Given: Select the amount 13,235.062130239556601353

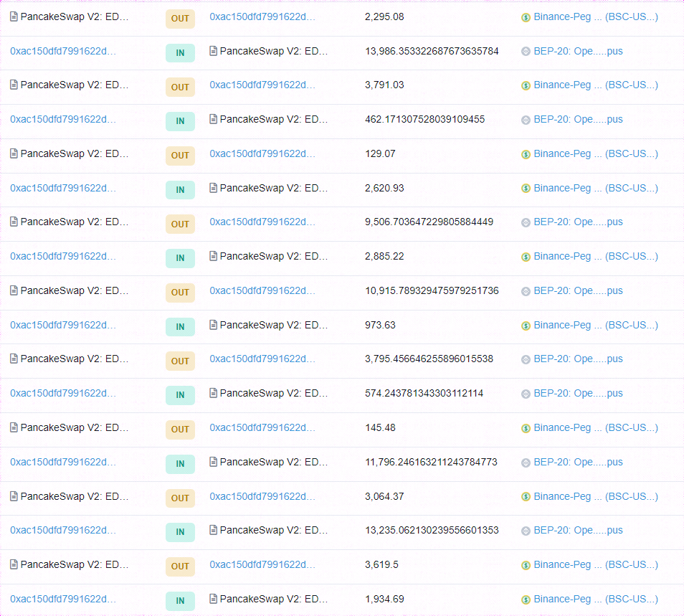Looking at the screenshot, I should [x=432, y=530].
